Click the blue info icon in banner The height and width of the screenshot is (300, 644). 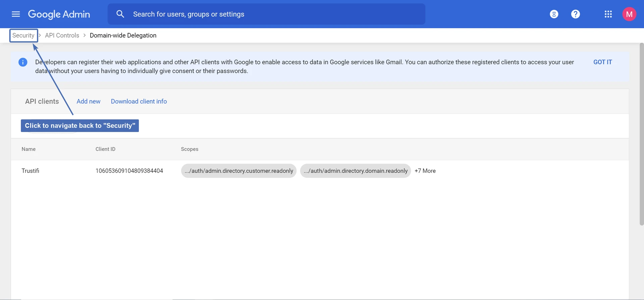23,62
